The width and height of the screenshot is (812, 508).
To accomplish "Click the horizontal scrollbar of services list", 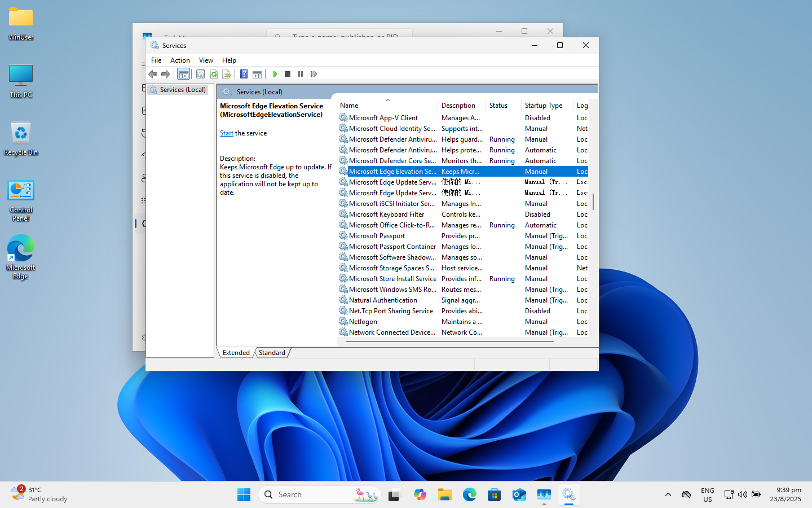I will click(x=449, y=341).
